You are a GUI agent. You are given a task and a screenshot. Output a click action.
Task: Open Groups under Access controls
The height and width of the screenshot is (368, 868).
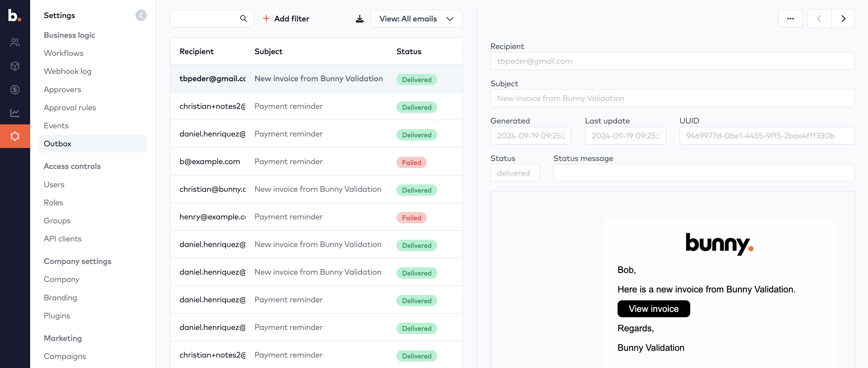(x=57, y=221)
